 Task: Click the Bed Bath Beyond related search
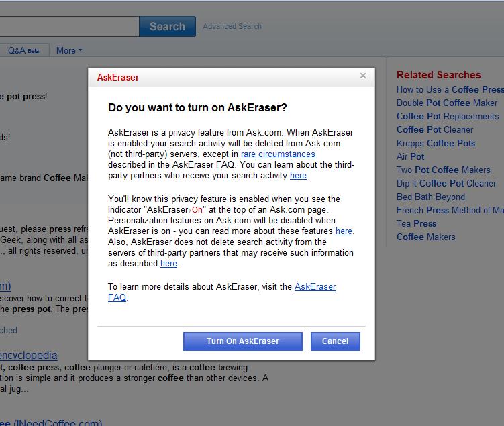click(x=430, y=197)
